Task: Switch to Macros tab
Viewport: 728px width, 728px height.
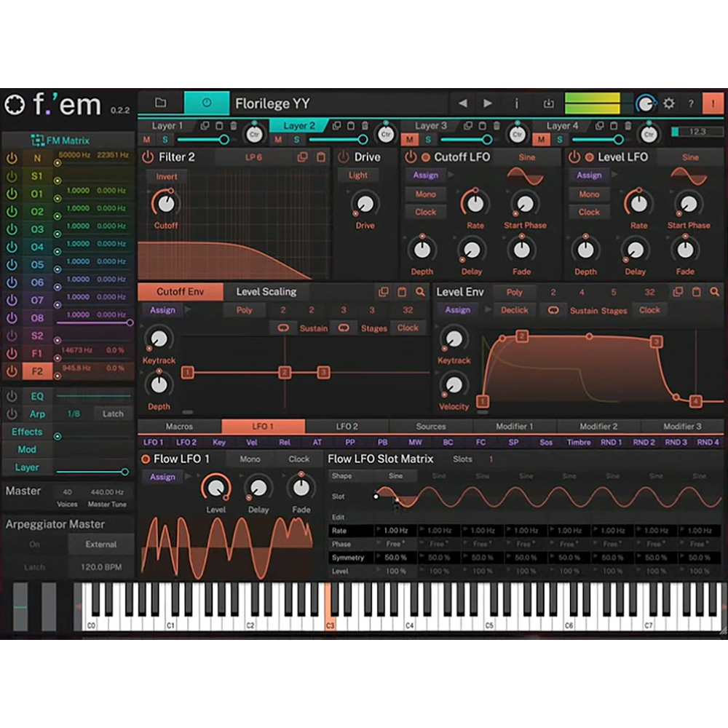Action: 179,426
